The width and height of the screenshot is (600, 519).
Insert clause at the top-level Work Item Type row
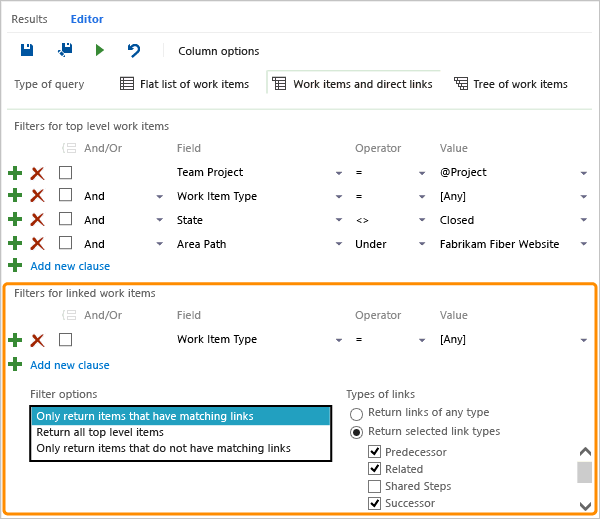pos(15,195)
